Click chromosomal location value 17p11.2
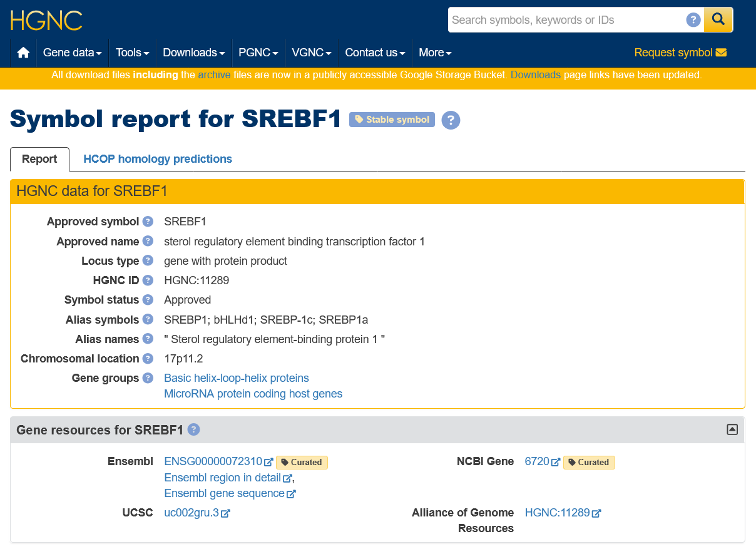756x549 pixels. [x=183, y=359]
